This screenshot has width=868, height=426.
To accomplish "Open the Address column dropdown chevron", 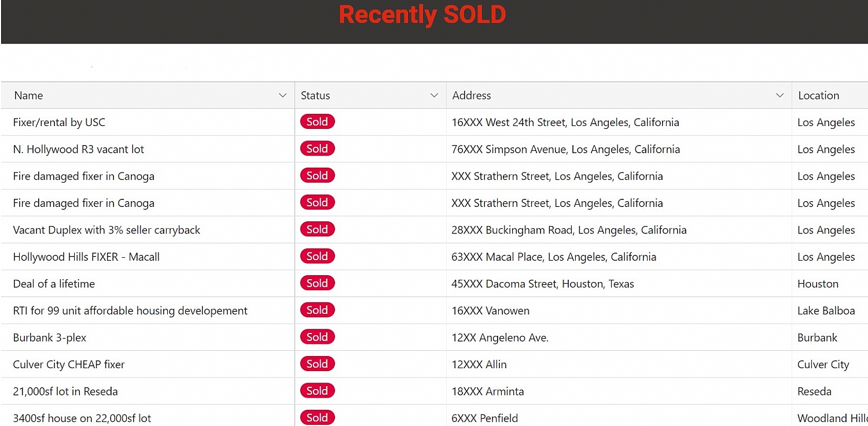I will tap(779, 95).
